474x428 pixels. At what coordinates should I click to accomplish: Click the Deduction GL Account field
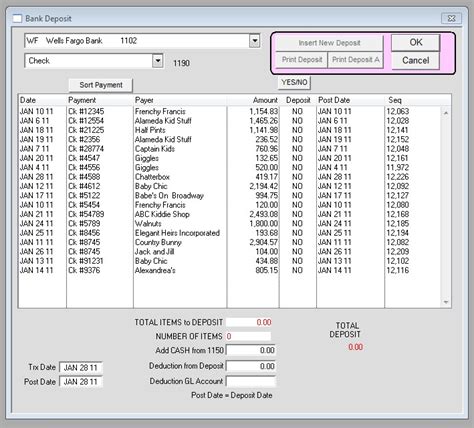tap(251, 381)
